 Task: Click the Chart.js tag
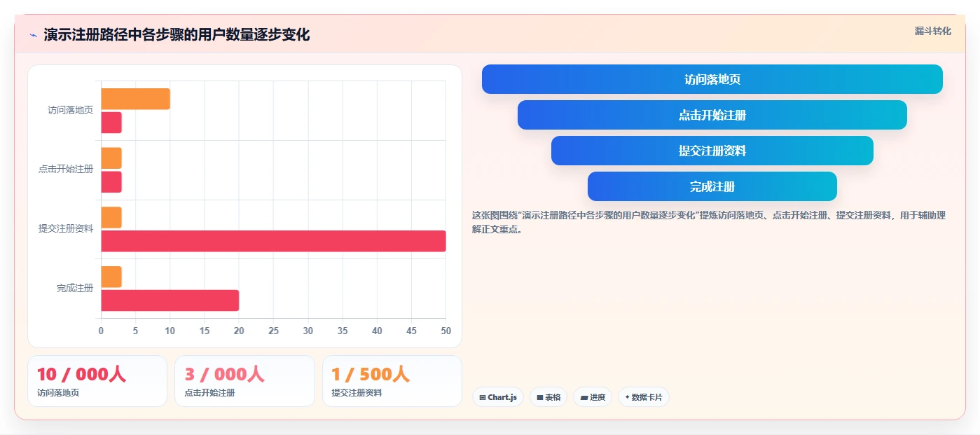(x=498, y=397)
